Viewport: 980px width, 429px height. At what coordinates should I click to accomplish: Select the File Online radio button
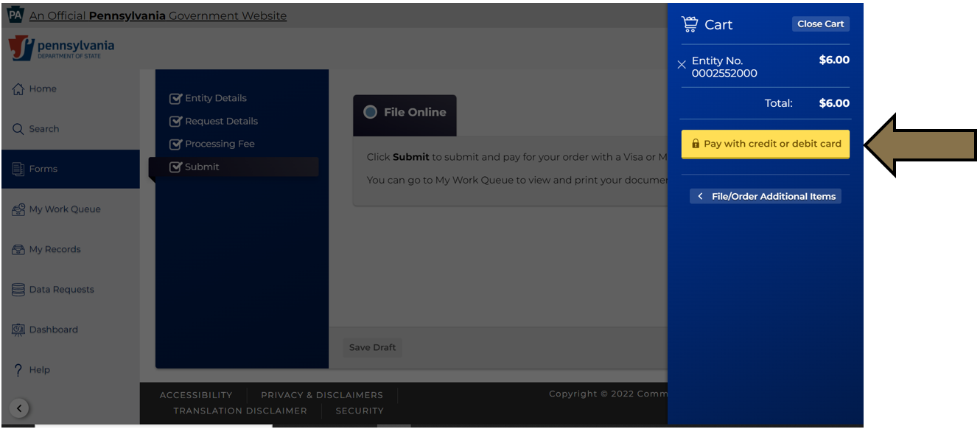coord(371,112)
